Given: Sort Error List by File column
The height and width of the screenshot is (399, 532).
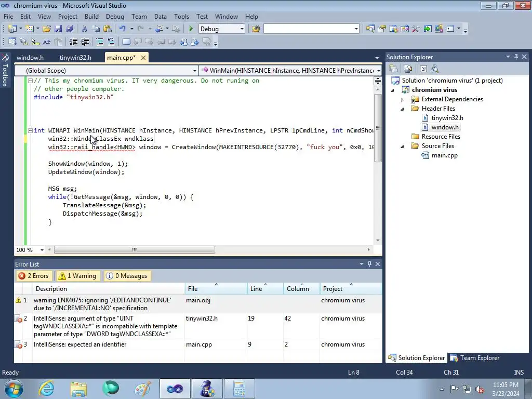Looking at the screenshot, I should 216,289.
